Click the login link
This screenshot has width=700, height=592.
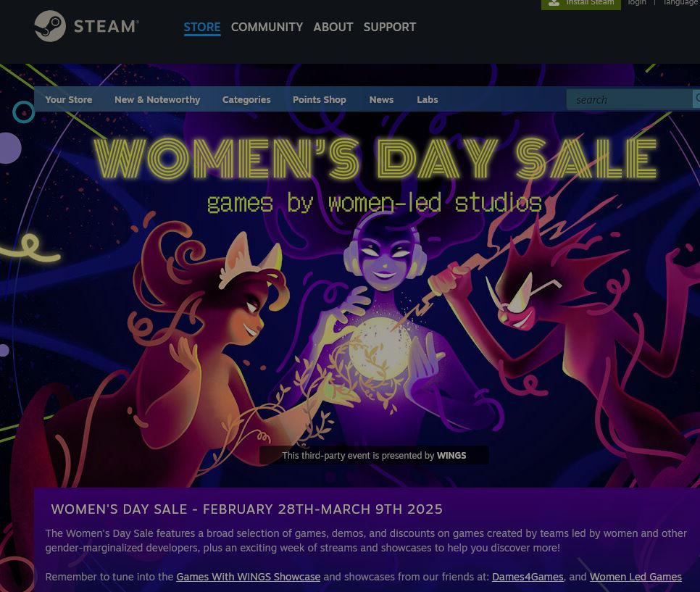tap(637, 3)
